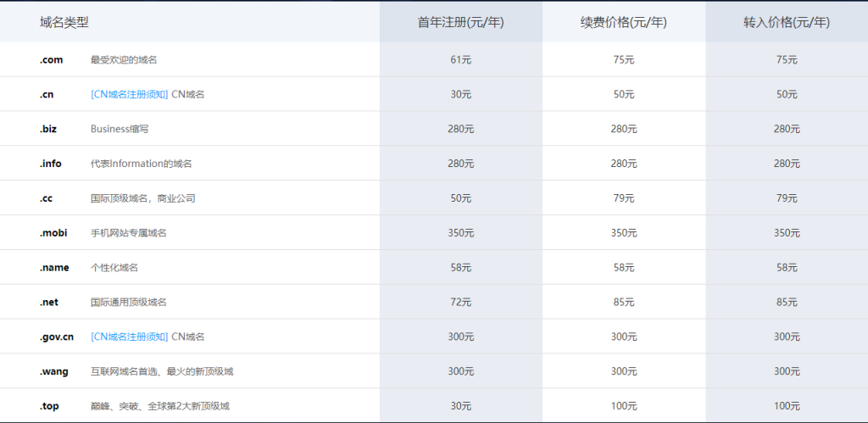Click the 域名类型 header

coord(64,22)
